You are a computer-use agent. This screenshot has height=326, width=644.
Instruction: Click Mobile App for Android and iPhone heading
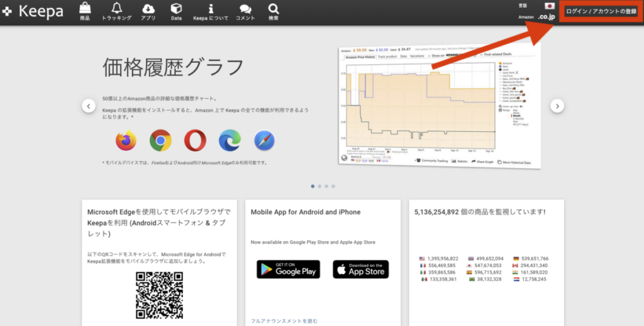(x=306, y=212)
